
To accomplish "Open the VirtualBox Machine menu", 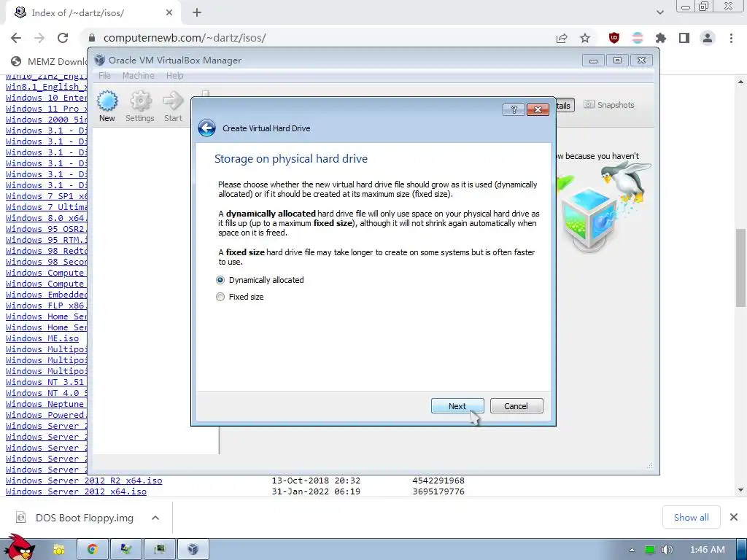I will click(138, 75).
